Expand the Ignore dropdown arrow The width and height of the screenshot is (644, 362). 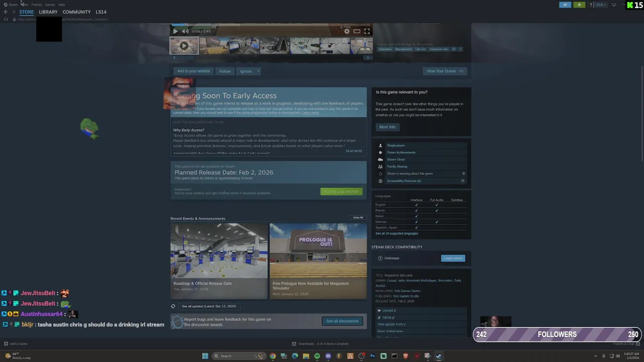[258, 71]
